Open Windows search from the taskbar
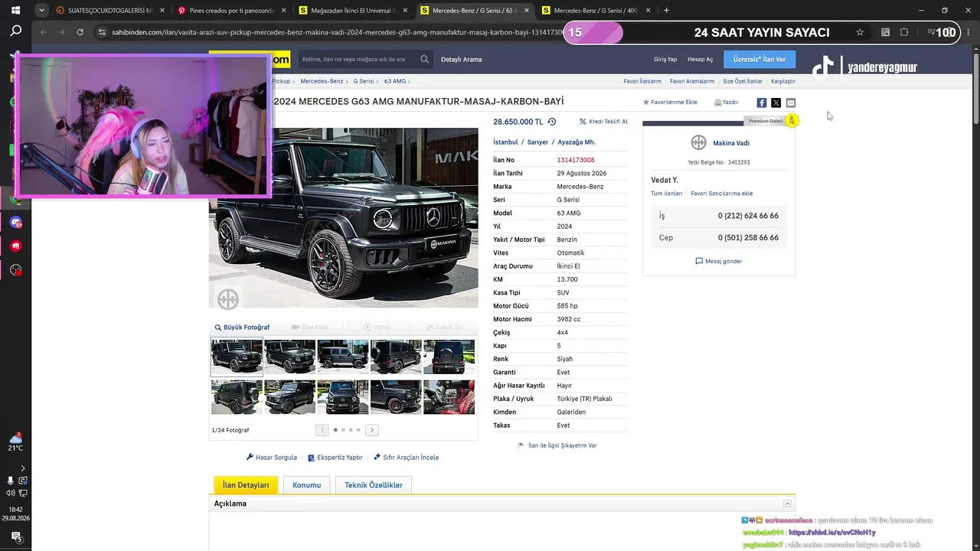 15,31
